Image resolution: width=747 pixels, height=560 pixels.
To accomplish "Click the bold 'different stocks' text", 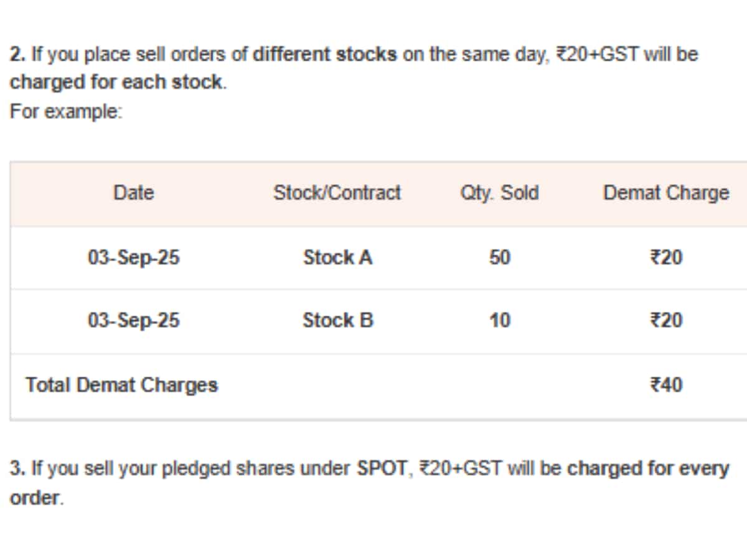I will [x=324, y=54].
